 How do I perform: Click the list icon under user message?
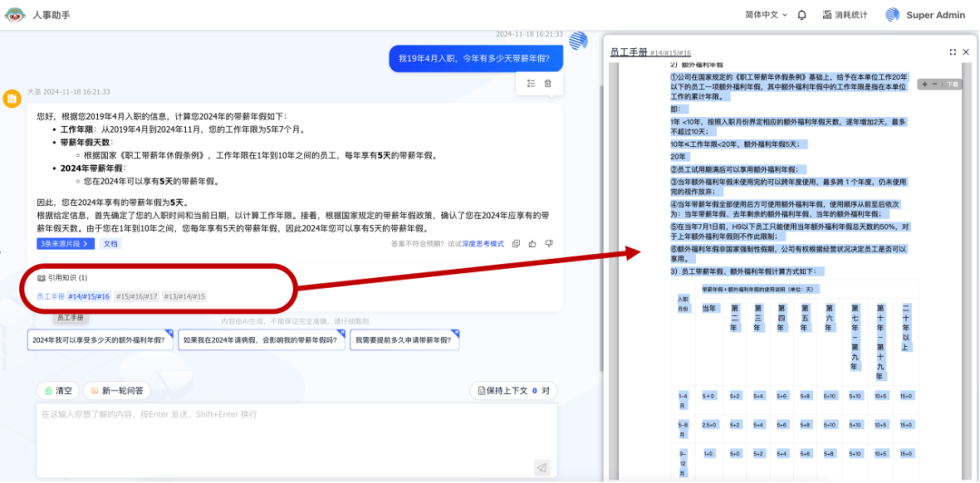pos(531,84)
